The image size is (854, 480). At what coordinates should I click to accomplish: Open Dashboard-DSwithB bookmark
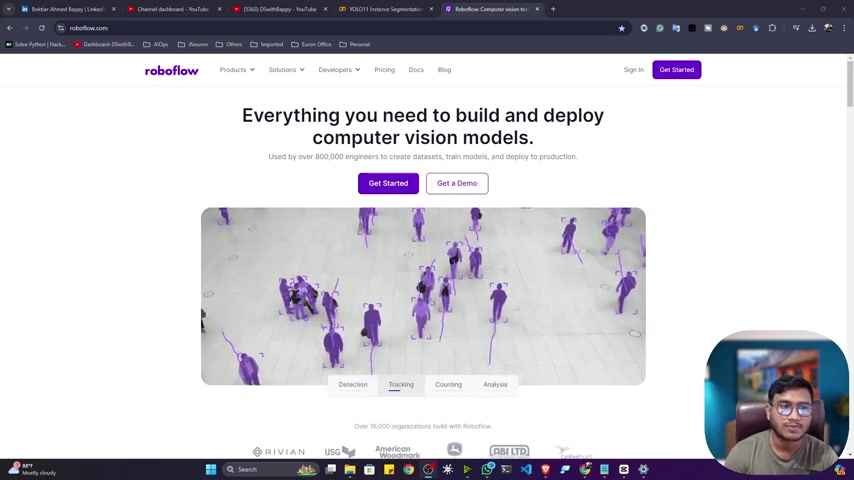point(104,44)
